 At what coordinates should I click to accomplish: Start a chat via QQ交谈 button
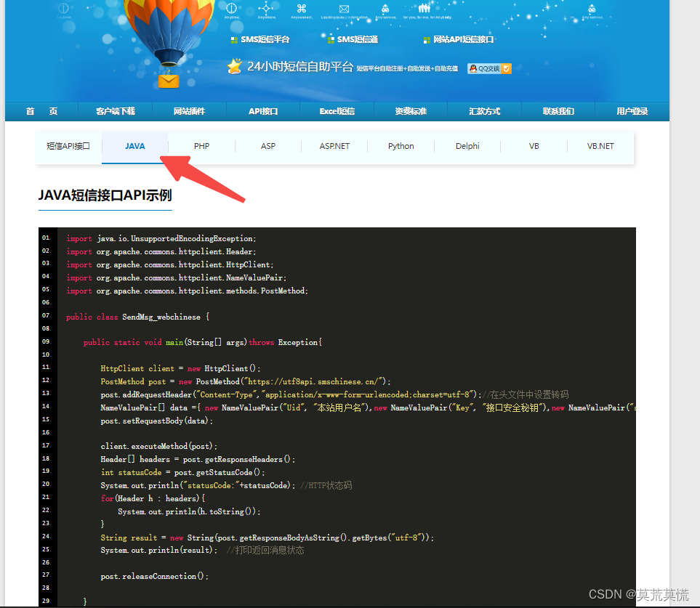coord(489,68)
